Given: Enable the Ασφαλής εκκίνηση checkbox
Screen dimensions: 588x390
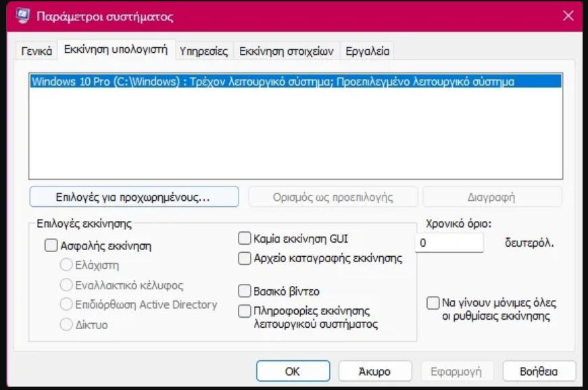Looking at the screenshot, I should [x=51, y=246].
